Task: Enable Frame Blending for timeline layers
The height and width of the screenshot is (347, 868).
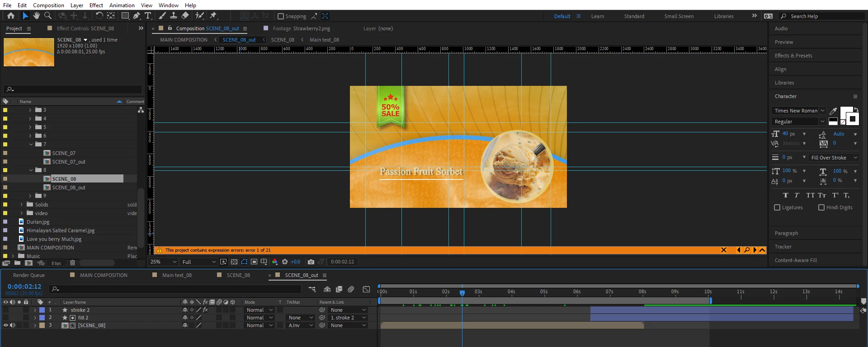Action: [x=339, y=289]
